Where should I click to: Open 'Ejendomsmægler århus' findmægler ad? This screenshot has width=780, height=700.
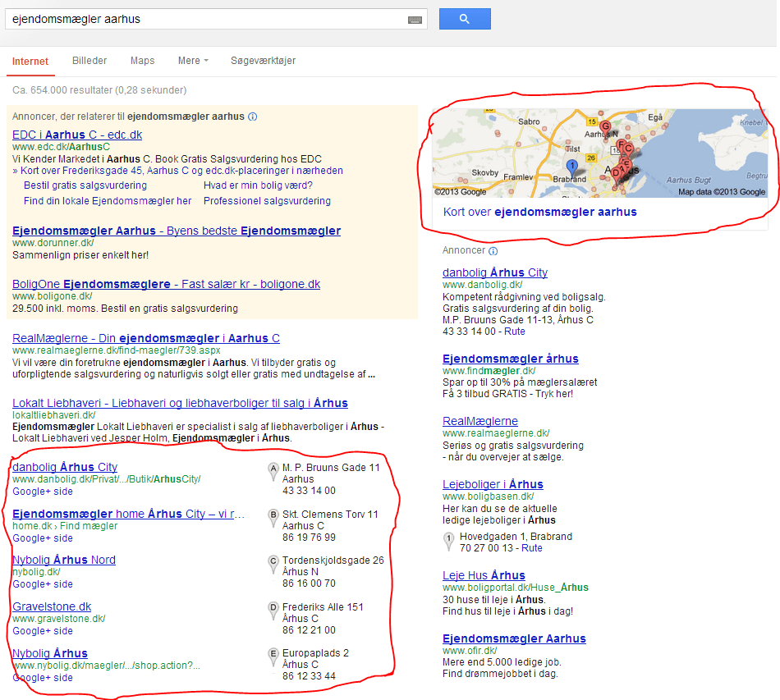tap(511, 359)
